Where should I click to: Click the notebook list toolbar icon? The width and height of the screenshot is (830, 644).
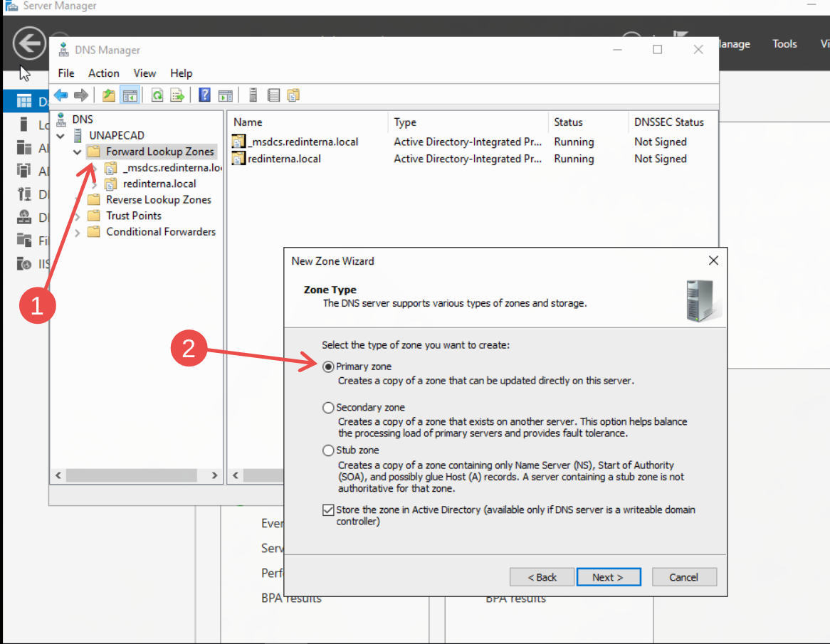[x=273, y=95]
